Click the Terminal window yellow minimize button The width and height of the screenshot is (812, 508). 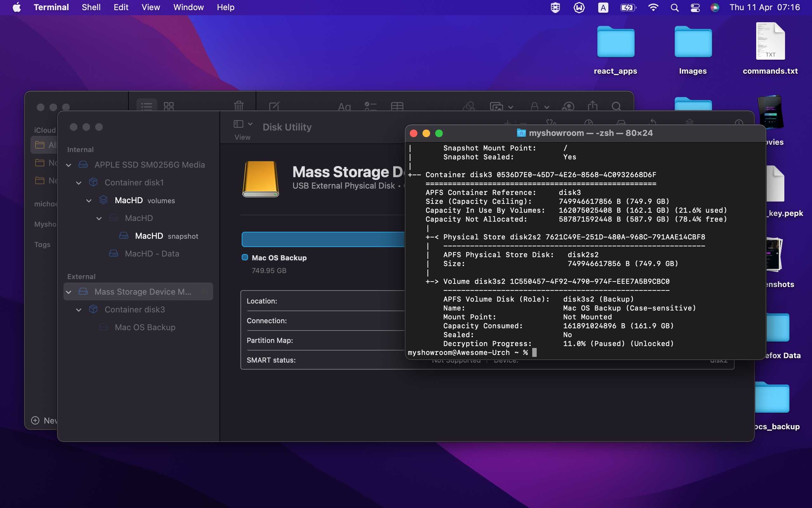(x=426, y=133)
